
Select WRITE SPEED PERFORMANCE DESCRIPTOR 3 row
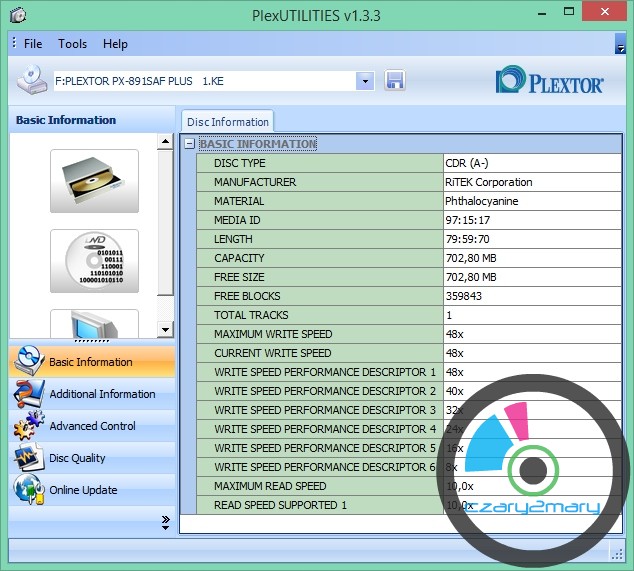(x=409, y=410)
